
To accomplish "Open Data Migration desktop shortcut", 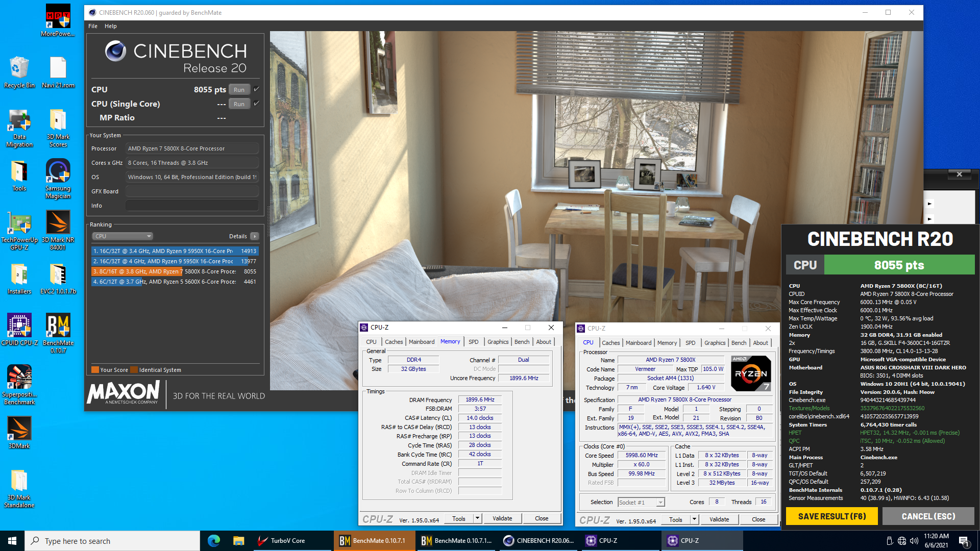I will tap(19, 128).
